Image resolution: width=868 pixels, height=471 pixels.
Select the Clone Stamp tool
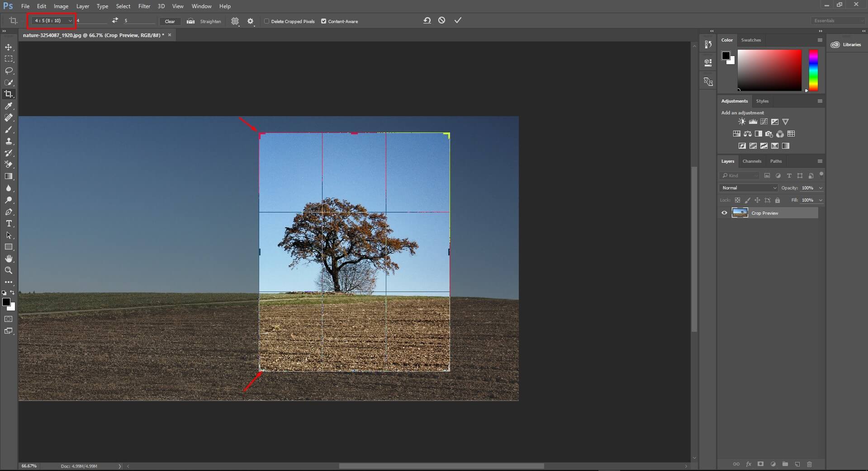[9, 141]
